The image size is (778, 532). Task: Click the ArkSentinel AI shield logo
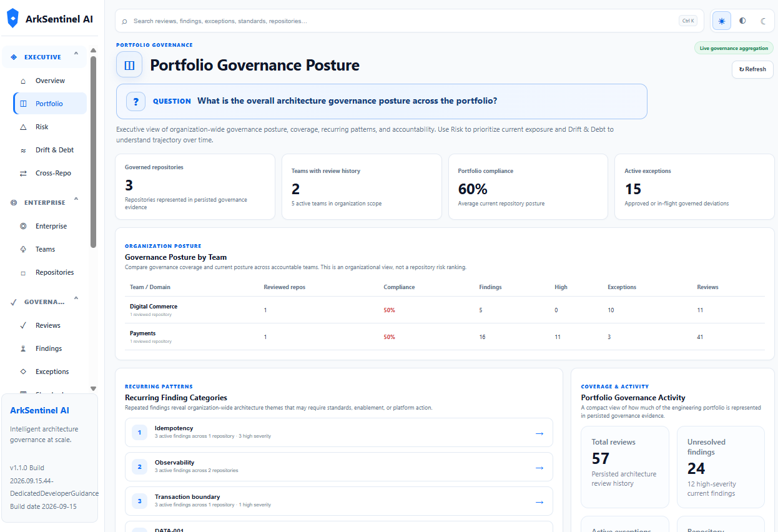pos(12,18)
